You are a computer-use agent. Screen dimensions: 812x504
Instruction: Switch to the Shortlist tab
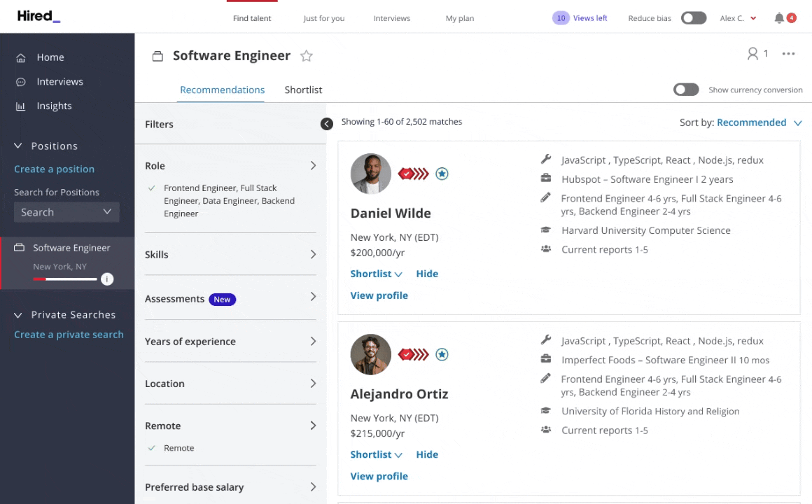point(303,90)
